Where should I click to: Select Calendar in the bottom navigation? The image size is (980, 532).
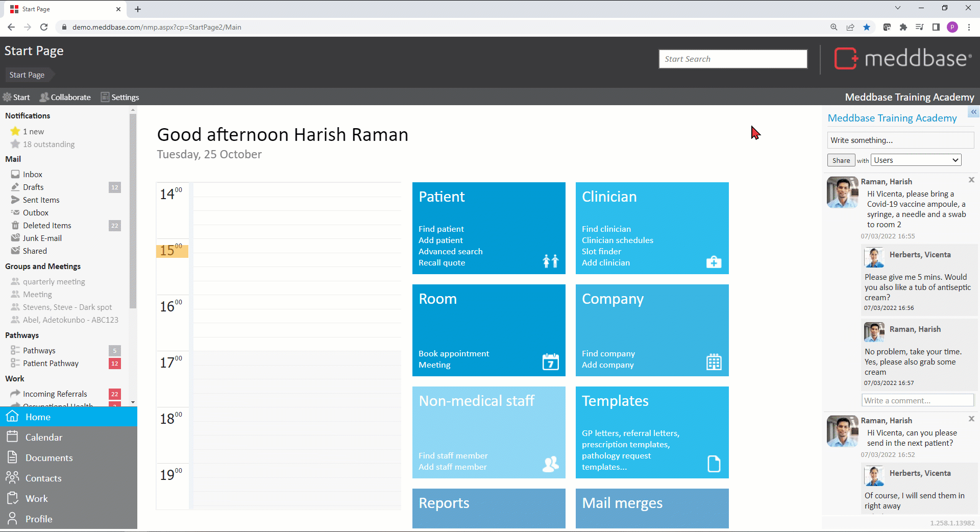coord(44,438)
